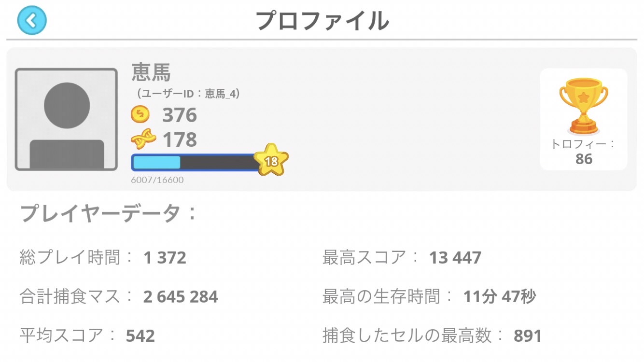
Task: Tap the 捕食したセルの最高数 value 891
Action: tap(528, 335)
